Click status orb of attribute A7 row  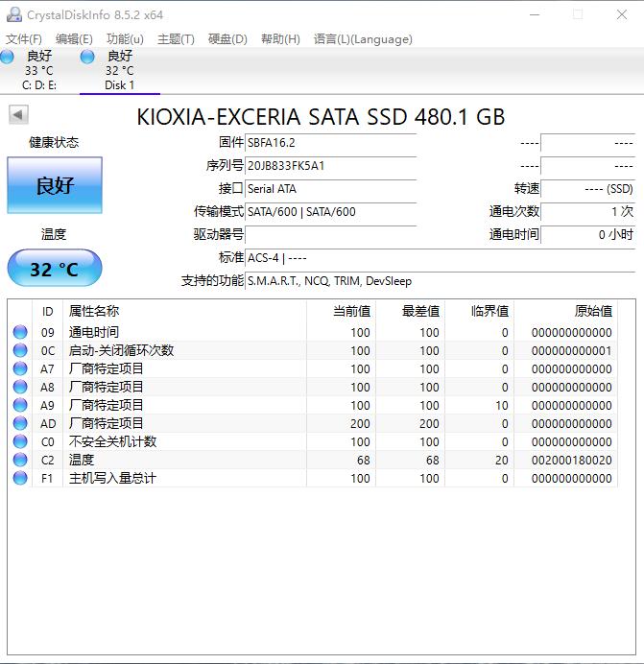coord(20,368)
